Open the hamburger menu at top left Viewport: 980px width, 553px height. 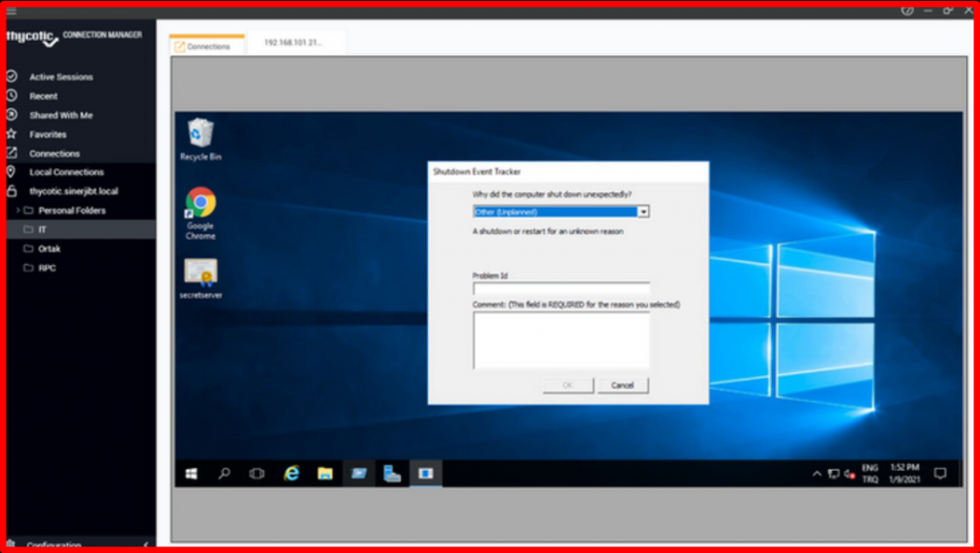click(13, 12)
